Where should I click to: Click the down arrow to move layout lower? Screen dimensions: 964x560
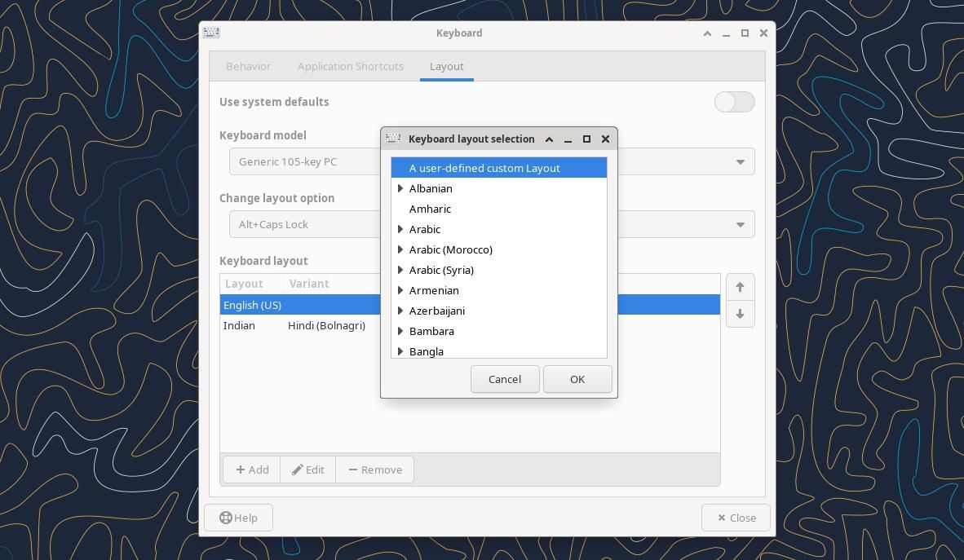(740, 314)
